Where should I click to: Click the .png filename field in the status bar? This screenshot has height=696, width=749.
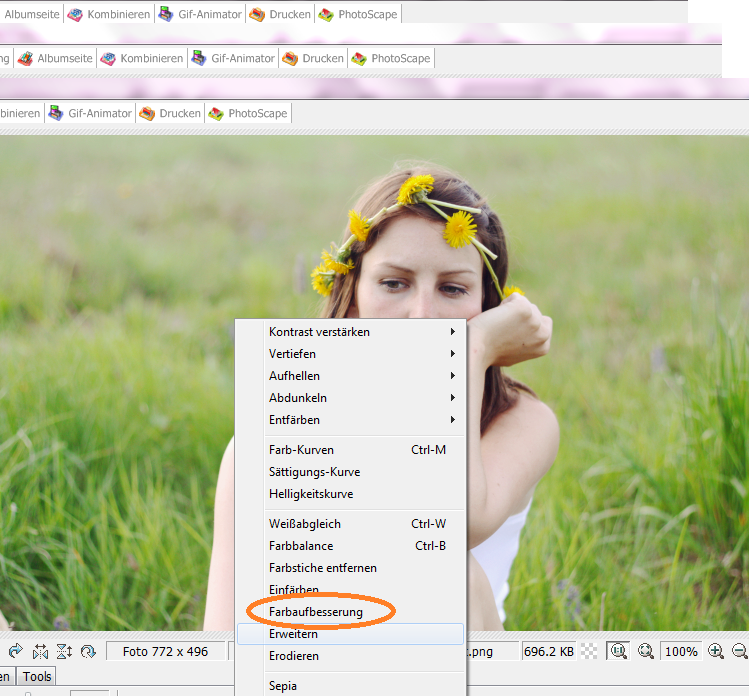pyautogui.click(x=492, y=652)
